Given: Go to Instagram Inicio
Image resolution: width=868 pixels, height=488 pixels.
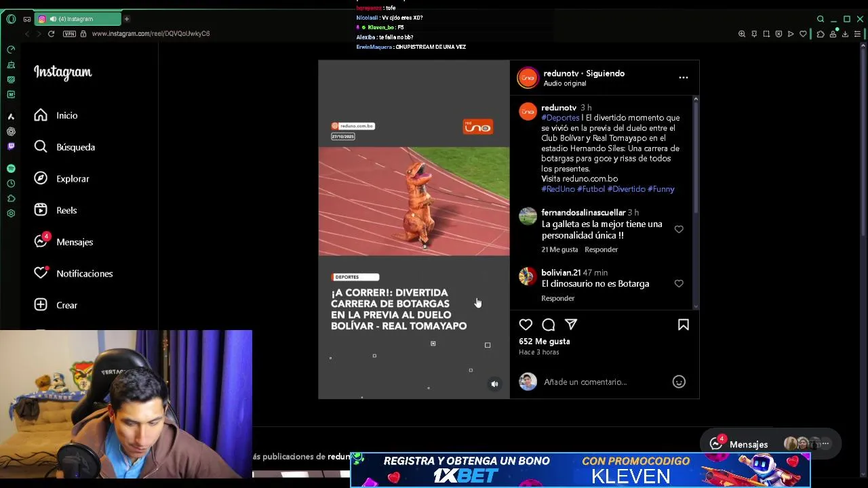Looking at the screenshot, I should tap(56, 115).
